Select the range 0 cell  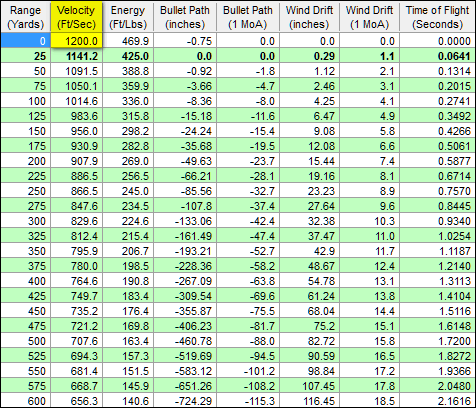coord(26,41)
